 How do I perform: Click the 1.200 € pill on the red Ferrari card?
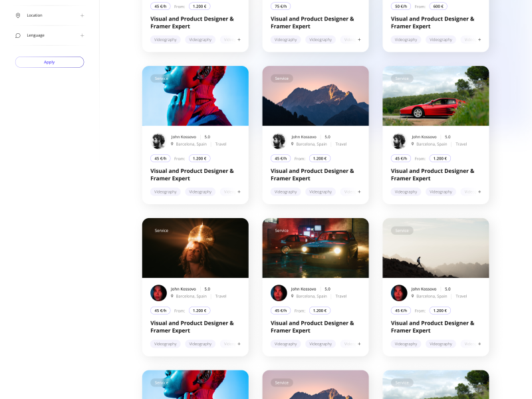click(440, 158)
